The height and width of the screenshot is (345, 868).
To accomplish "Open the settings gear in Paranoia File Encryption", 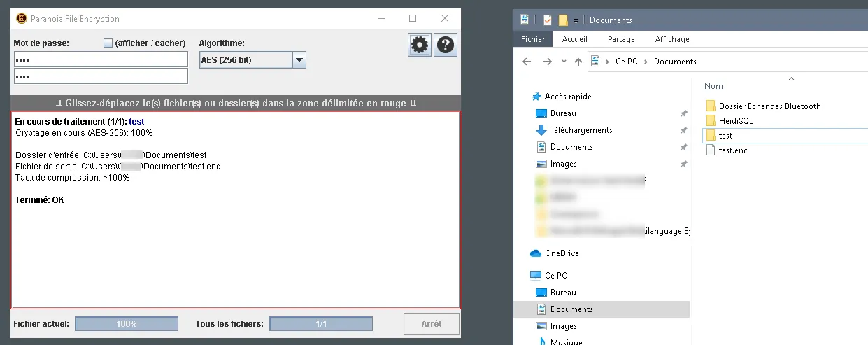I will (x=420, y=45).
